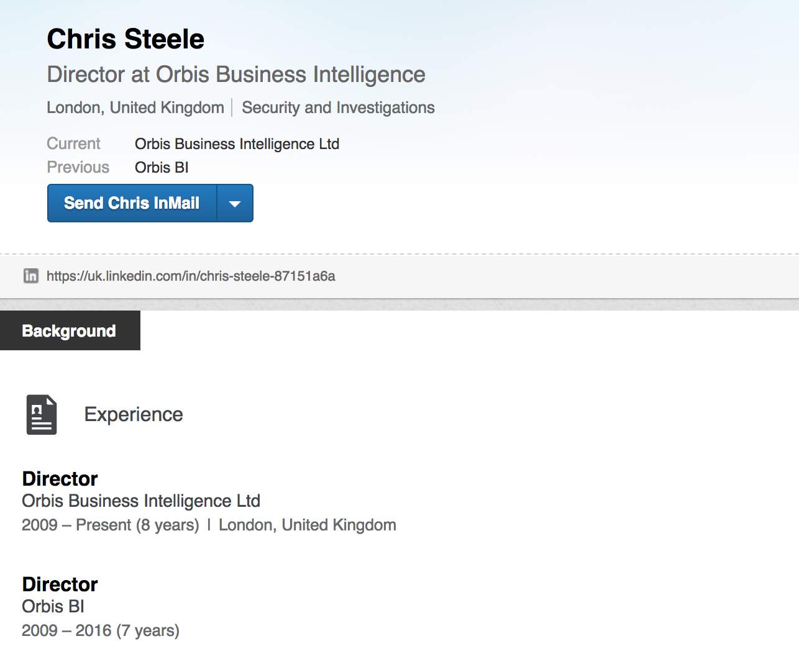Viewport: 799px width, 672px height.
Task: Click the Chris Steele profile name heading
Action: tap(126, 39)
